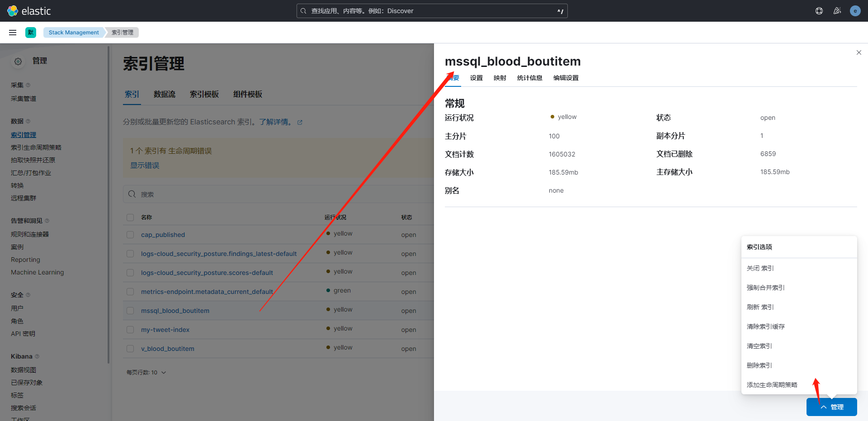The width and height of the screenshot is (868, 421).
Task: Switch to the 编辑设置 tab
Action: 566,78
